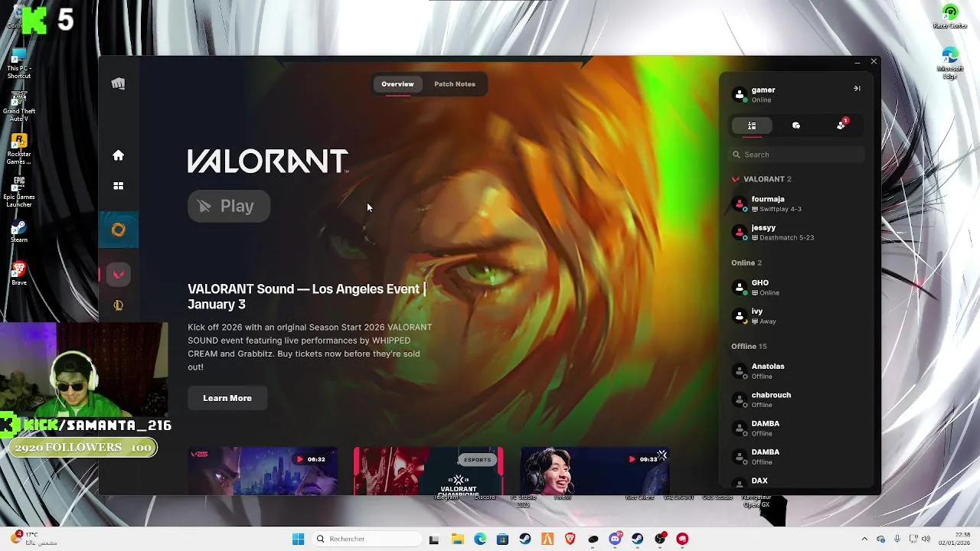Open the VALORANT Sound event headline
Screen dimensions: 980x551
(307, 296)
